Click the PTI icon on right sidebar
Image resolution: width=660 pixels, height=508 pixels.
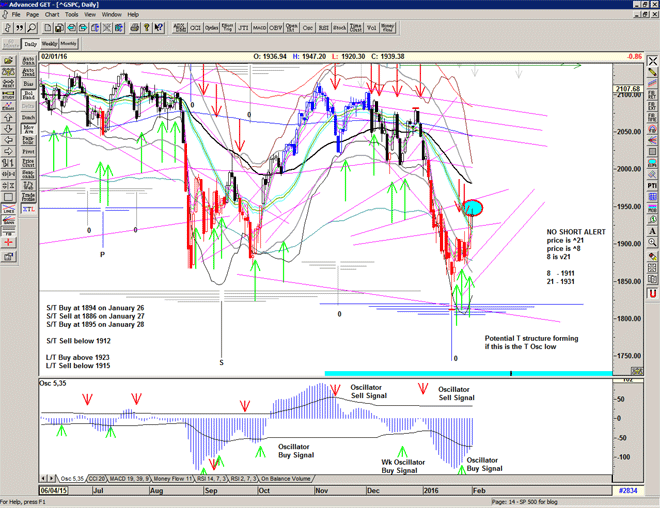(x=651, y=186)
